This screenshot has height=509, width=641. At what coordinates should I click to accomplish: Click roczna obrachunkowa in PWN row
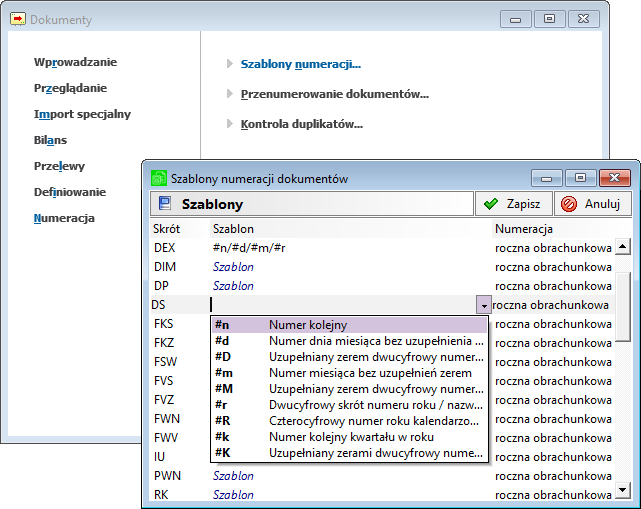pos(553,476)
